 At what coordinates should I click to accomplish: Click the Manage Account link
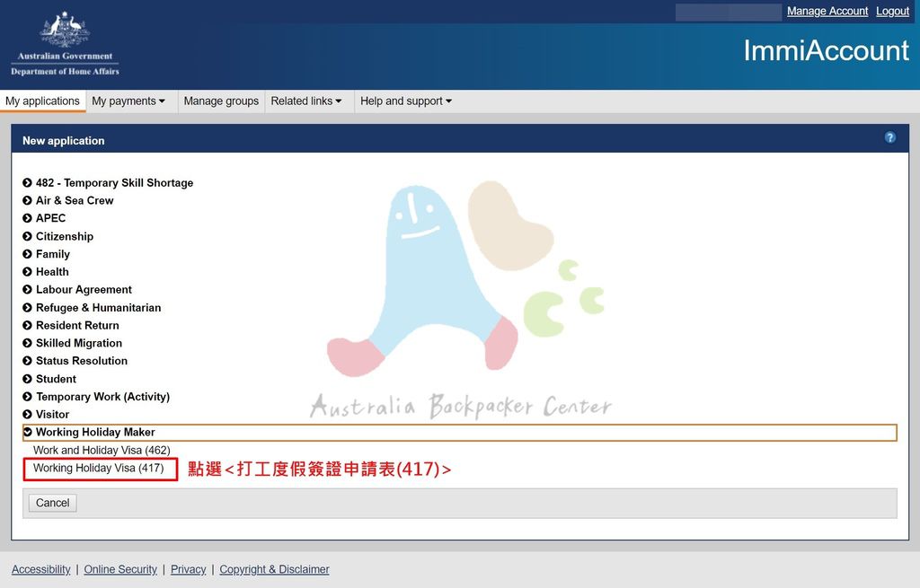[x=827, y=11]
